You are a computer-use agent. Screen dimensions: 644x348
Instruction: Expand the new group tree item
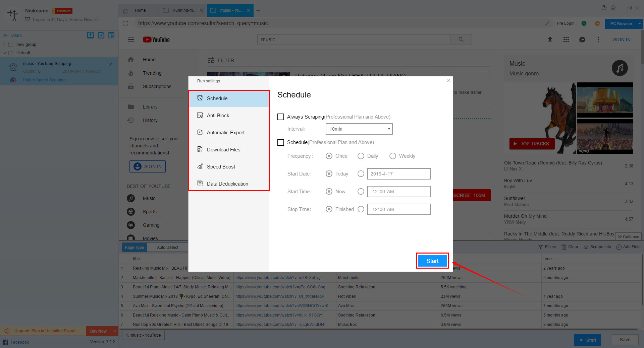pyautogui.click(x=4, y=45)
